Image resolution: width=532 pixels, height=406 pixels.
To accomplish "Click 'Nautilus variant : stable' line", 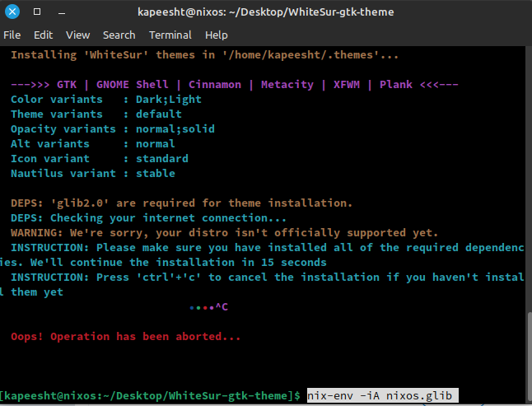I will [93, 173].
